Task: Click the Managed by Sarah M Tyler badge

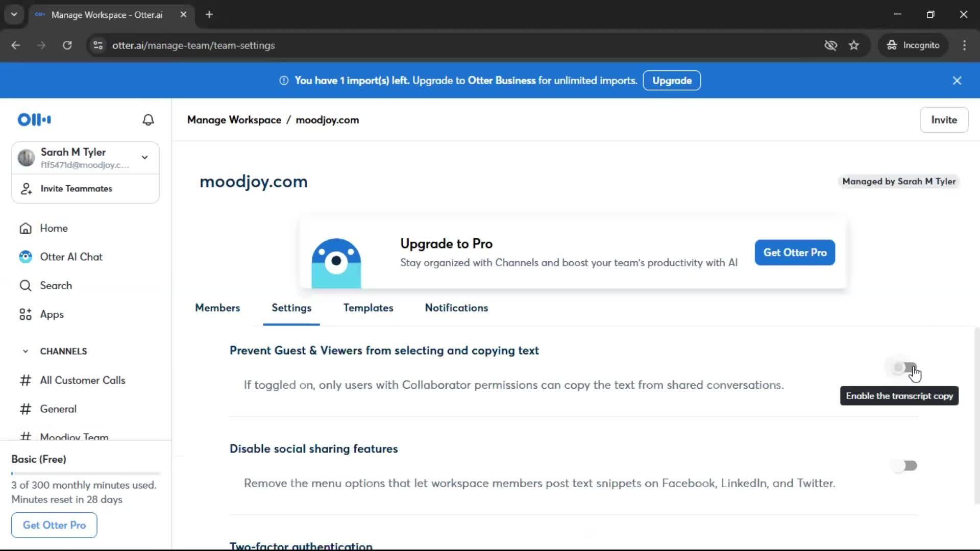Action: (899, 182)
